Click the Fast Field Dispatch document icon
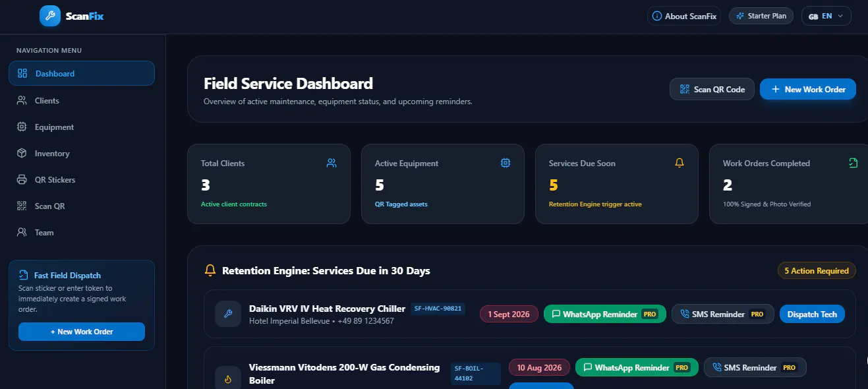Image resolution: width=868 pixels, height=389 pixels. (x=24, y=276)
